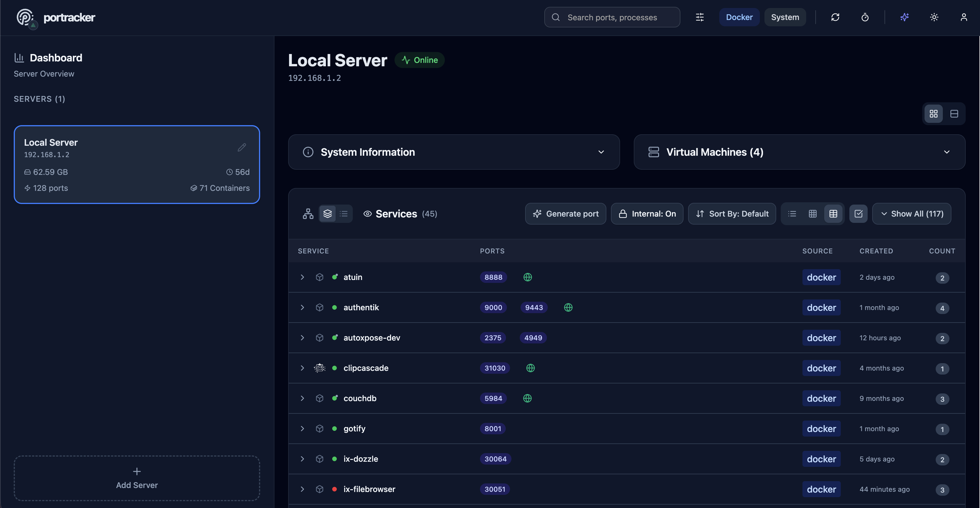Image resolution: width=980 pixels, height=508 pixels.
Task: Select the flat list view icon
Action: tap(344, 214)
